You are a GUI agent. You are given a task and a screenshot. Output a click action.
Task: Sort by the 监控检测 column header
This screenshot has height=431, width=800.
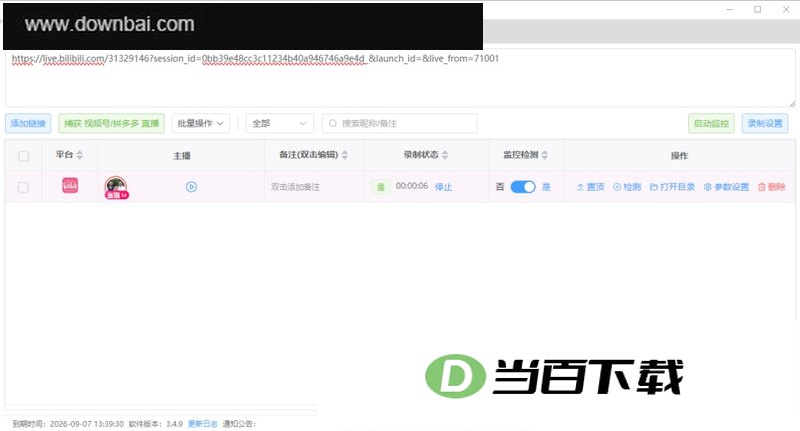[526, 155]
